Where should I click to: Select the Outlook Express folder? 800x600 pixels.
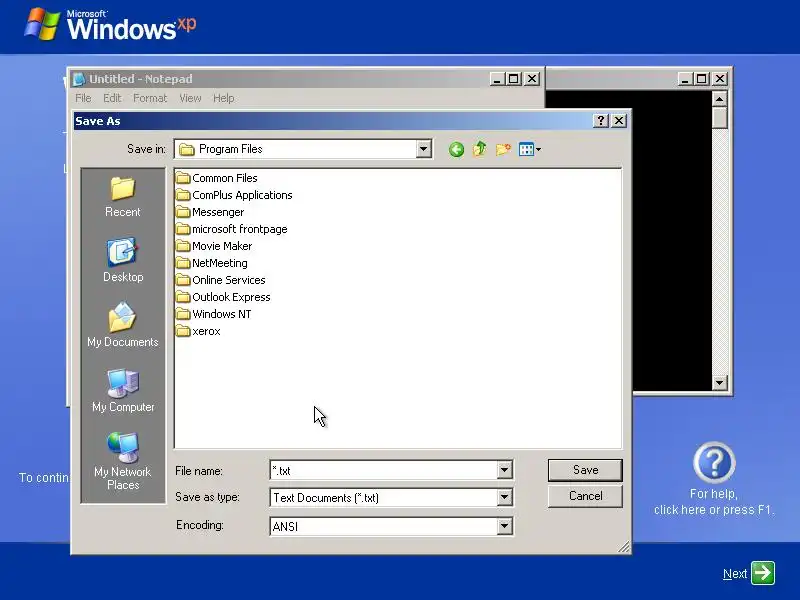point(223,297)
